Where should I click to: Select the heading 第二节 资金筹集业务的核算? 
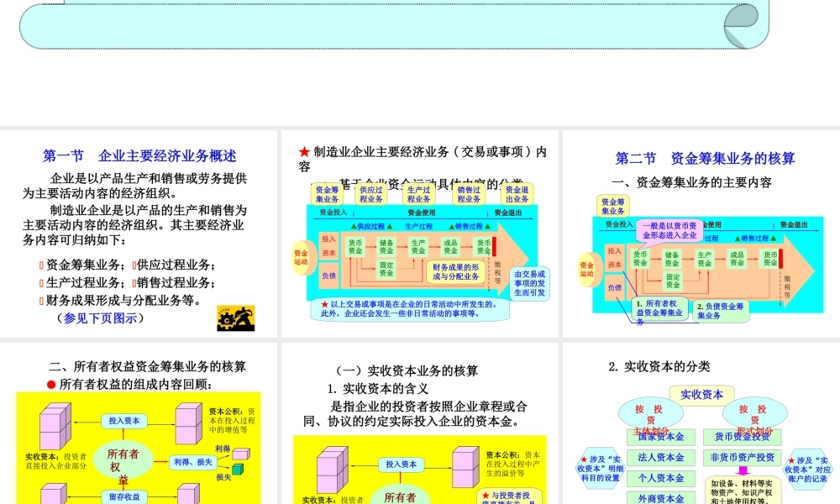tap(706, 157)
